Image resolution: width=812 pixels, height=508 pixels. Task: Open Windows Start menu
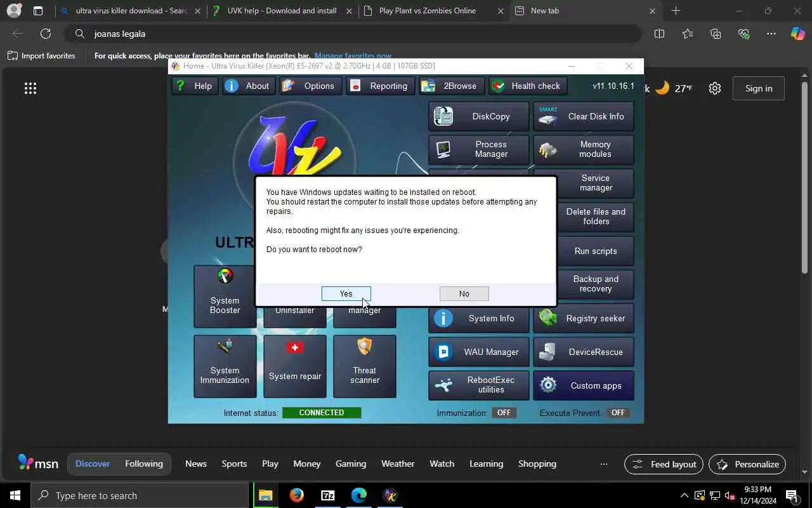pyautogui.click(x=15, y=495)
